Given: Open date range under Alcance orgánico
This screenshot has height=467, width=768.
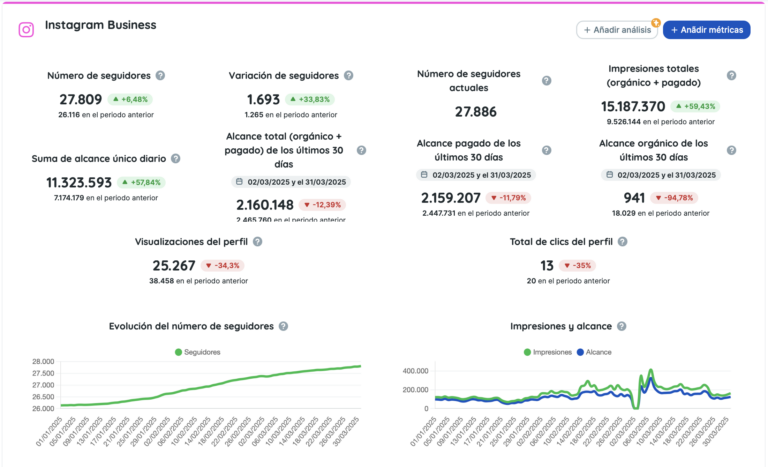Looking at the screenshot, I should click(x=659, y=175).
